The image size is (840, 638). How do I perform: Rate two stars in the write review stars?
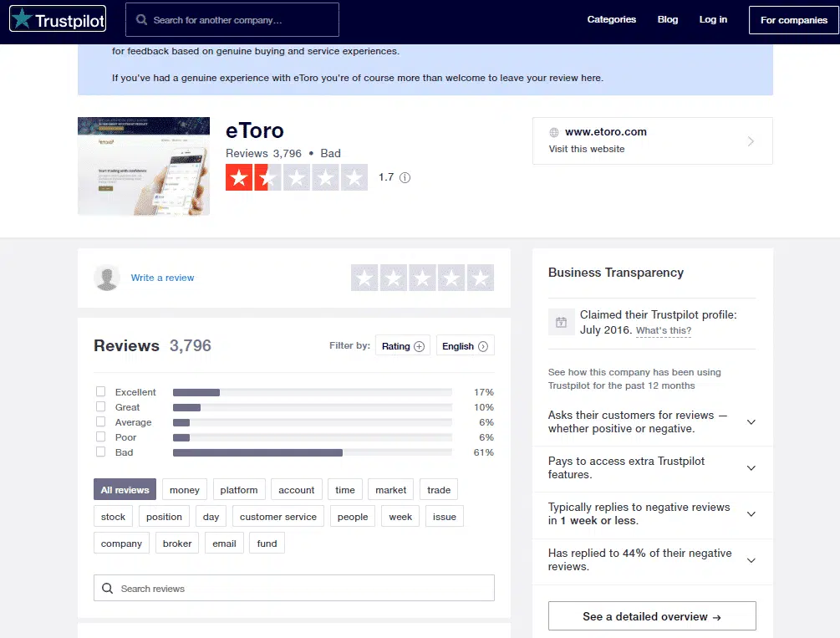tap(393, 278)
